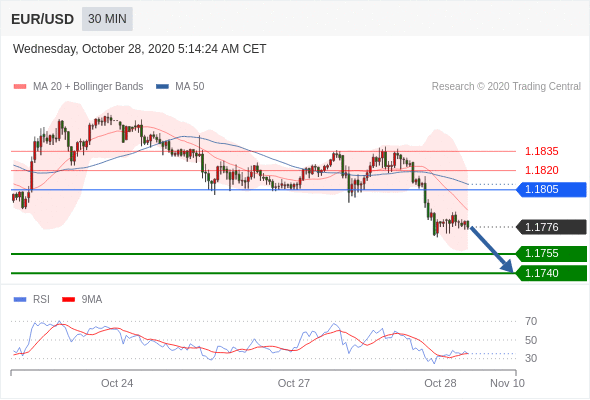590x400 pixels.
Task: Select the 1.1755 green support tag
Action: [551, 254]
